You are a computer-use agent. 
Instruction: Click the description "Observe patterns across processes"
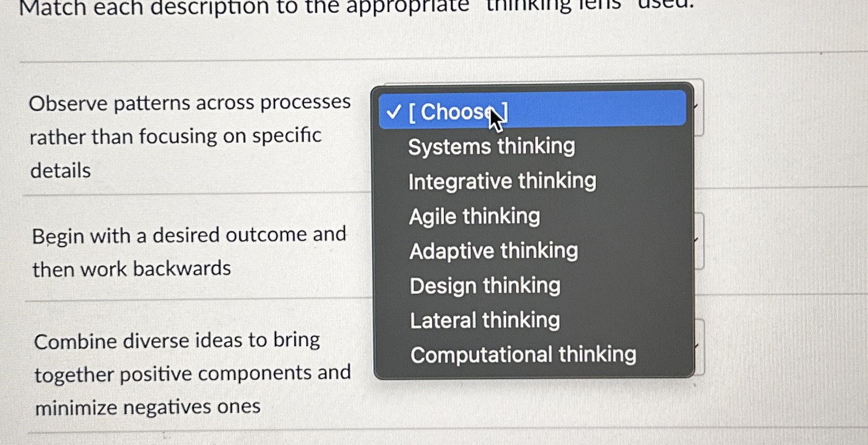pos(190,103)
